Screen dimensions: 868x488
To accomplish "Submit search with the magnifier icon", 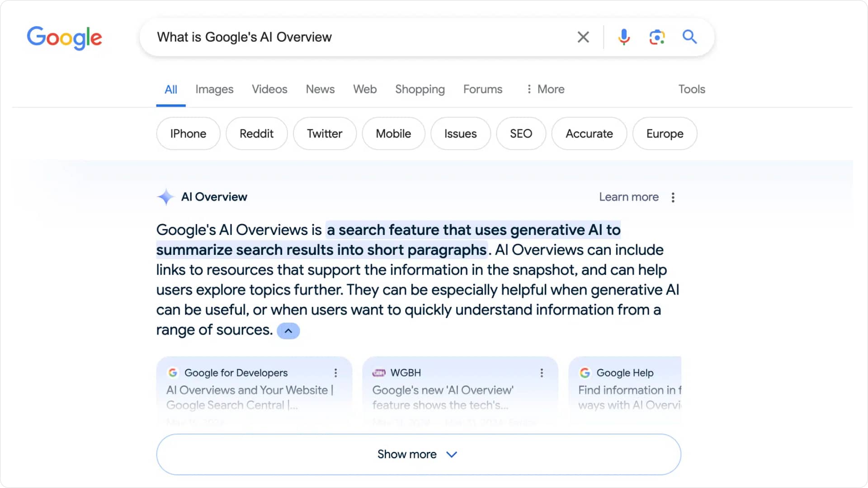I will (689, 37).
